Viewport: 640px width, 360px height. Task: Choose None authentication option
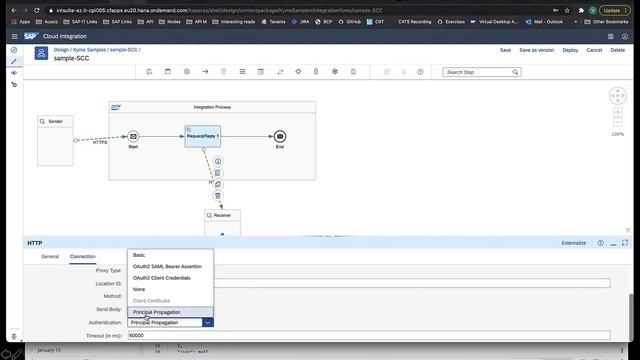(x=170, y=289)
